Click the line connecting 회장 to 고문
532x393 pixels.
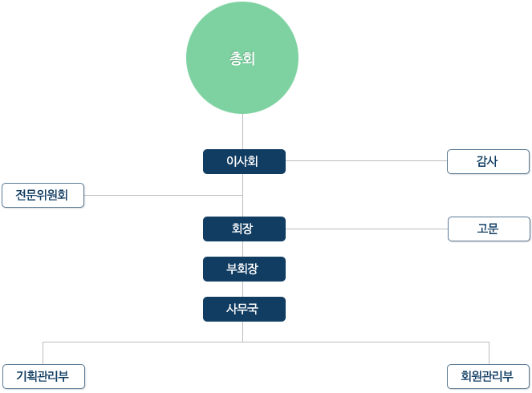[x=367, y=229]
